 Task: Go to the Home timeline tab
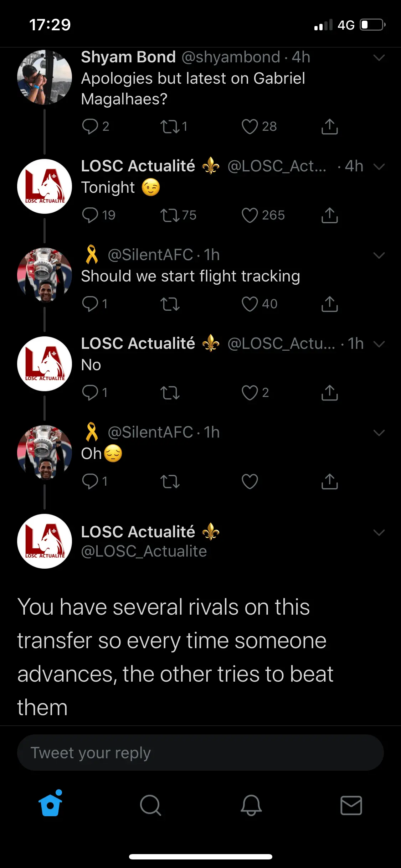pyautogui.click(x=50, y=805)
